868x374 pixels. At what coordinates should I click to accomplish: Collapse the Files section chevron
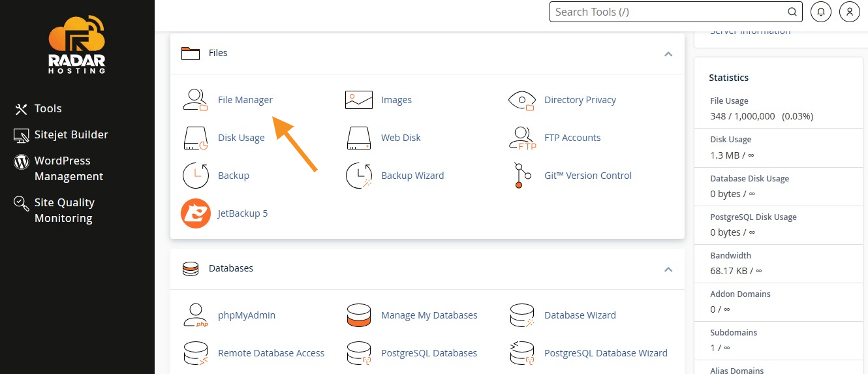point(668,54)
